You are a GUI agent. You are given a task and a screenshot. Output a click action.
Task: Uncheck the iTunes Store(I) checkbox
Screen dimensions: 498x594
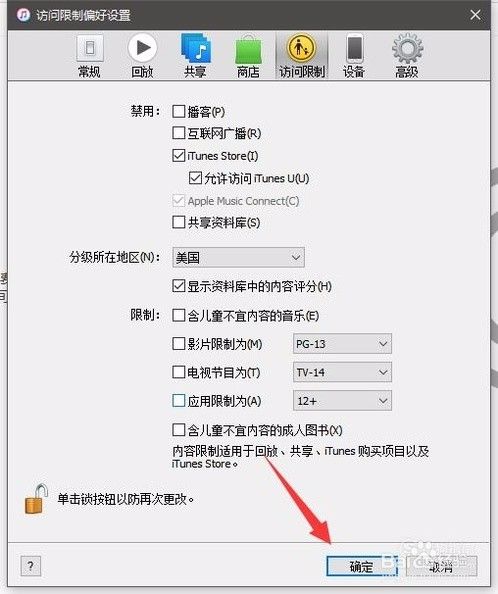pyautogui.click(x=178, y=155)
